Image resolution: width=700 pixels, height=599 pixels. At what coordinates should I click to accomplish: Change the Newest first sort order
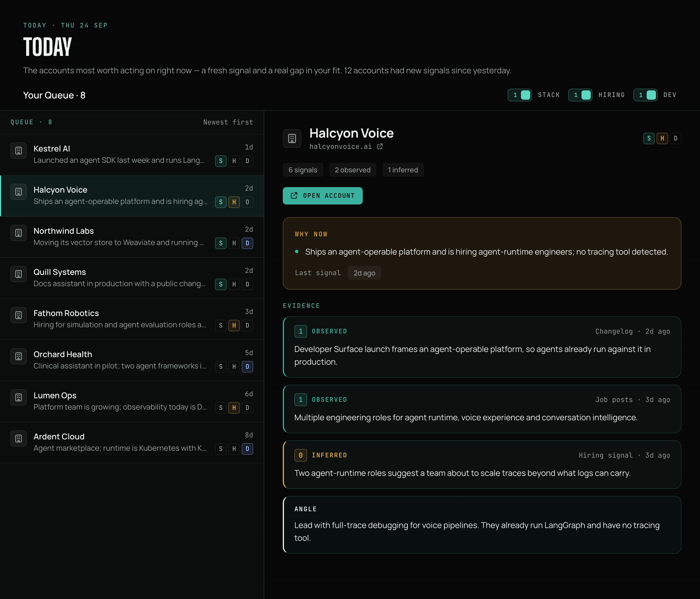tap(228, 122)
